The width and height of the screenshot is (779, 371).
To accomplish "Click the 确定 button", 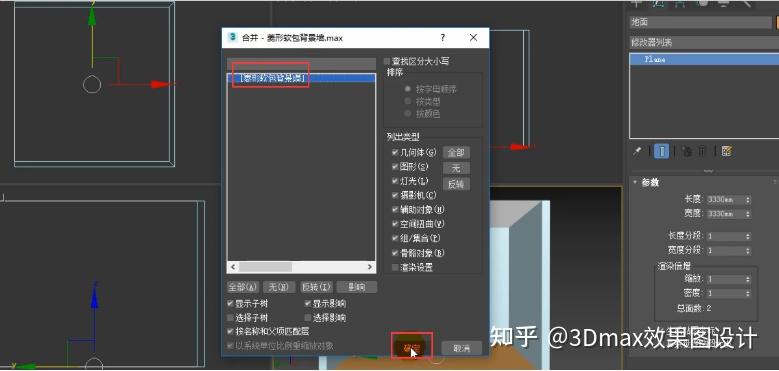I will (412, 348).
